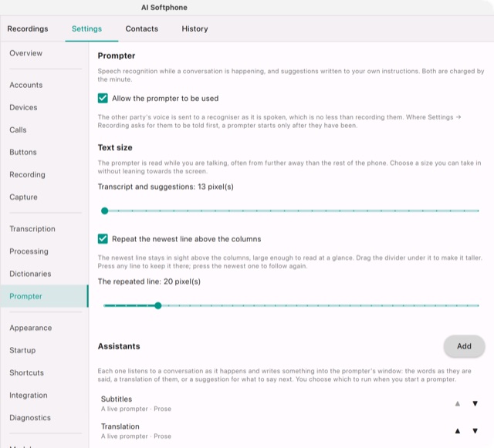
Task: Show Recording settings
Action: 44,175
